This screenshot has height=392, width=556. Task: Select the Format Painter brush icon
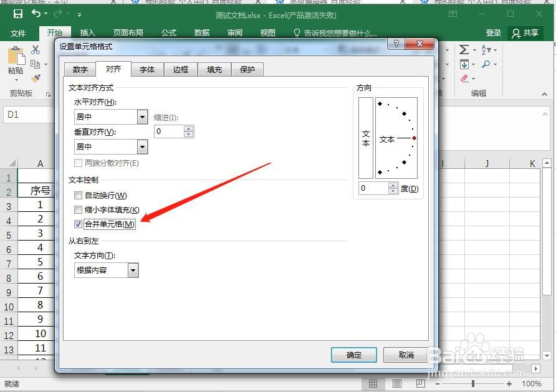[x=36, y=79]
